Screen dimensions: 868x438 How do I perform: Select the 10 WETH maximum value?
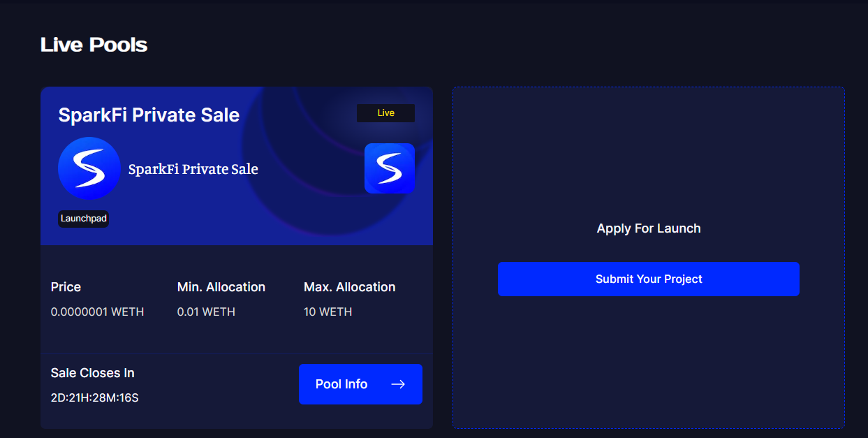[328, 312]
